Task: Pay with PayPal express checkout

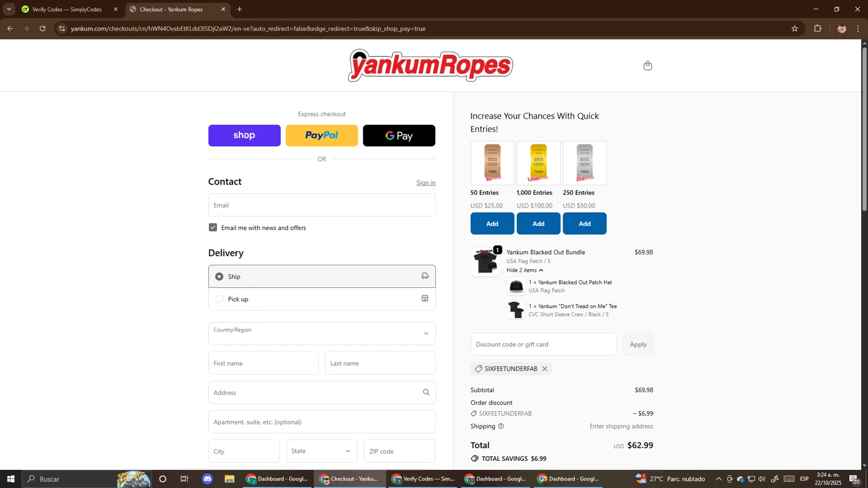Action: [x=322, y=135]
